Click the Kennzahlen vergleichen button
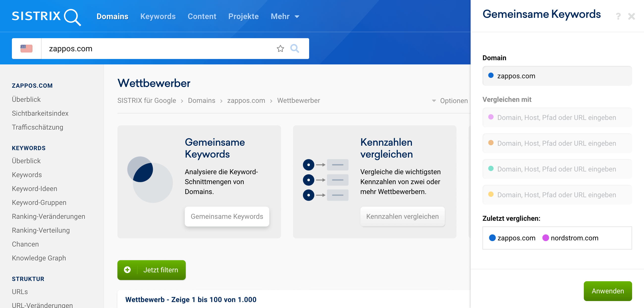Image resolution: width=644 pixels, height=308 pixels. [402, 216]
